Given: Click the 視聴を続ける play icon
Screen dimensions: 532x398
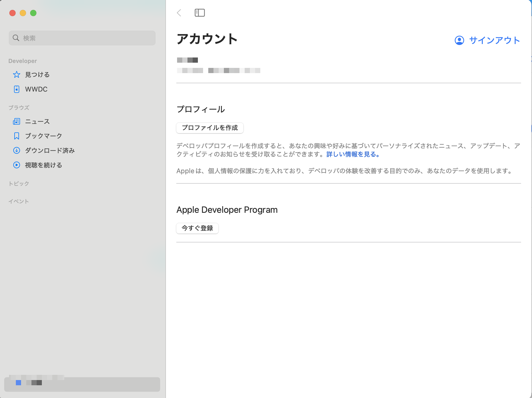Looking at the screenshot, I should pos(17,165).
